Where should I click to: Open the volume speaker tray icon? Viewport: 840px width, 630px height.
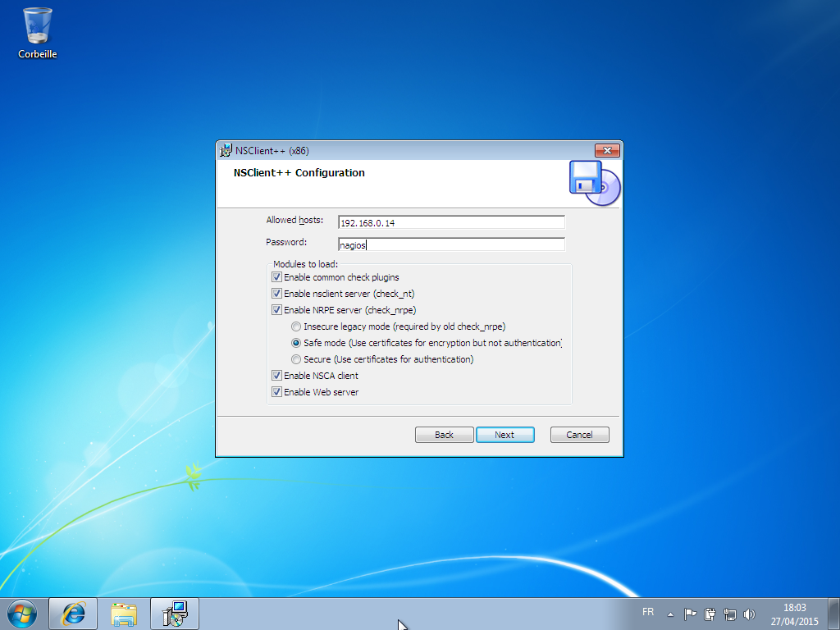click(749, 614)
